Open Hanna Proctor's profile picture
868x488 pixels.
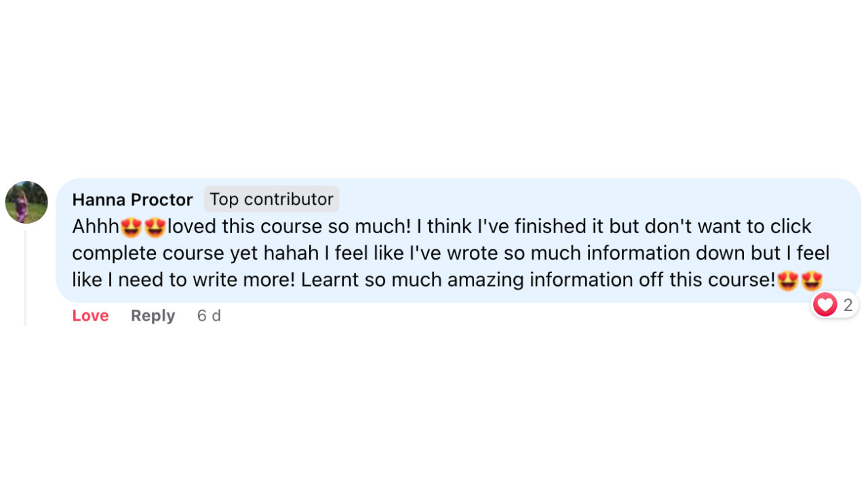[26, 202]
